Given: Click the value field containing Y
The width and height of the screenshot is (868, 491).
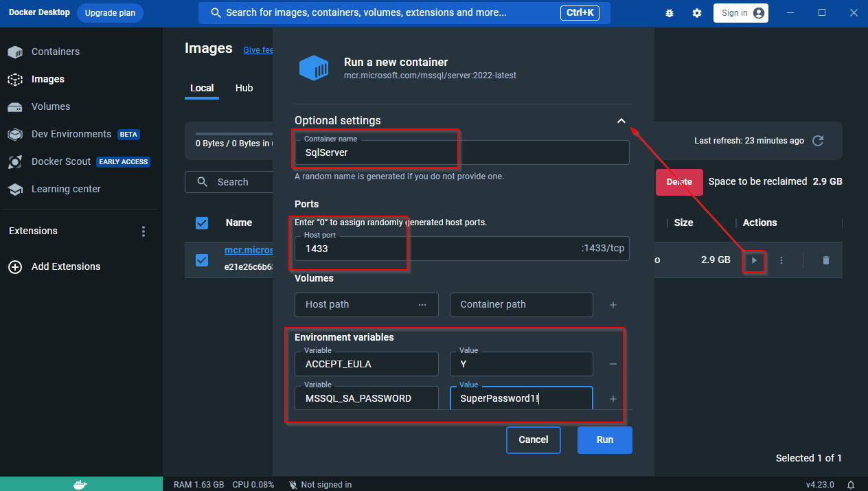Looking at the screenshot, I should click(x=521, y=364).
